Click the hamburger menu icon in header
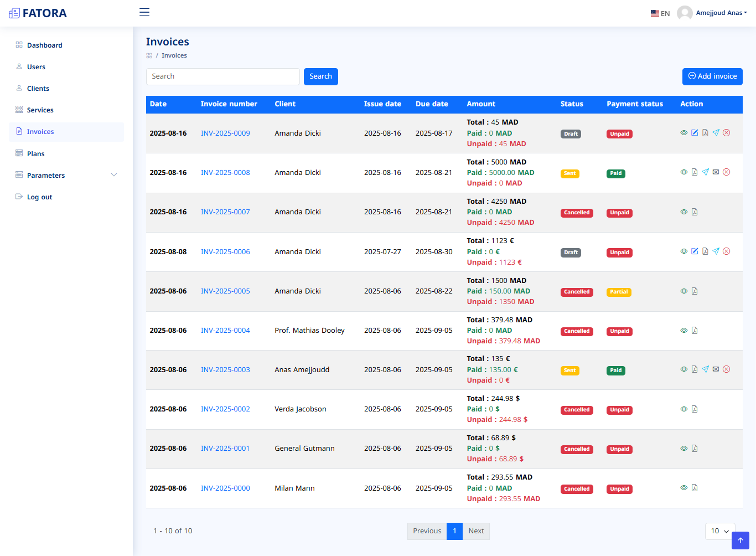 point(144,12)
